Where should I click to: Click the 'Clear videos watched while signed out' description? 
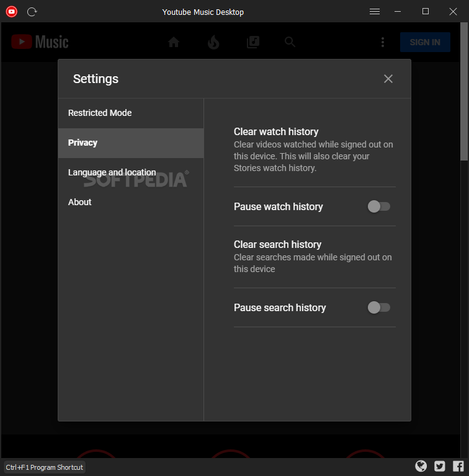coord(313,156)
